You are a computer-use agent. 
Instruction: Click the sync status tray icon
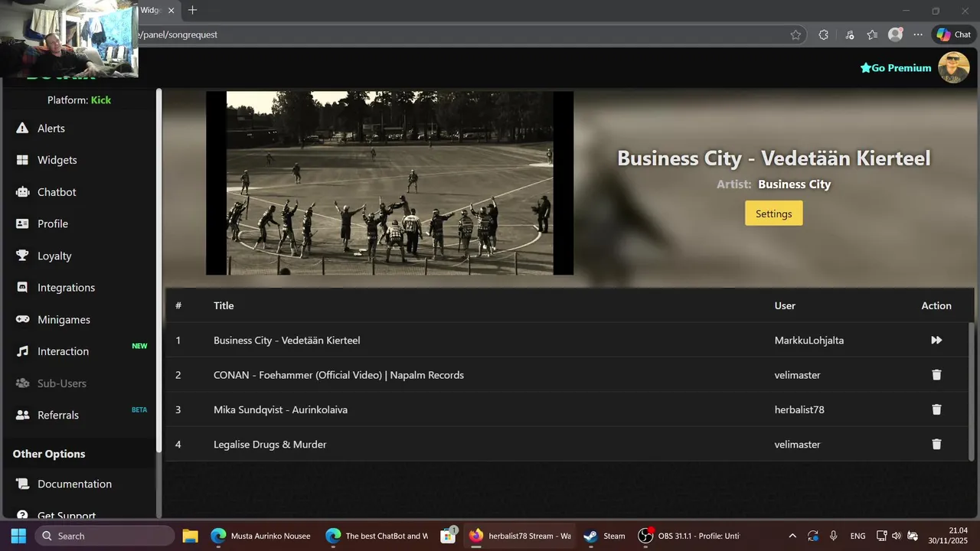point(813,536)
